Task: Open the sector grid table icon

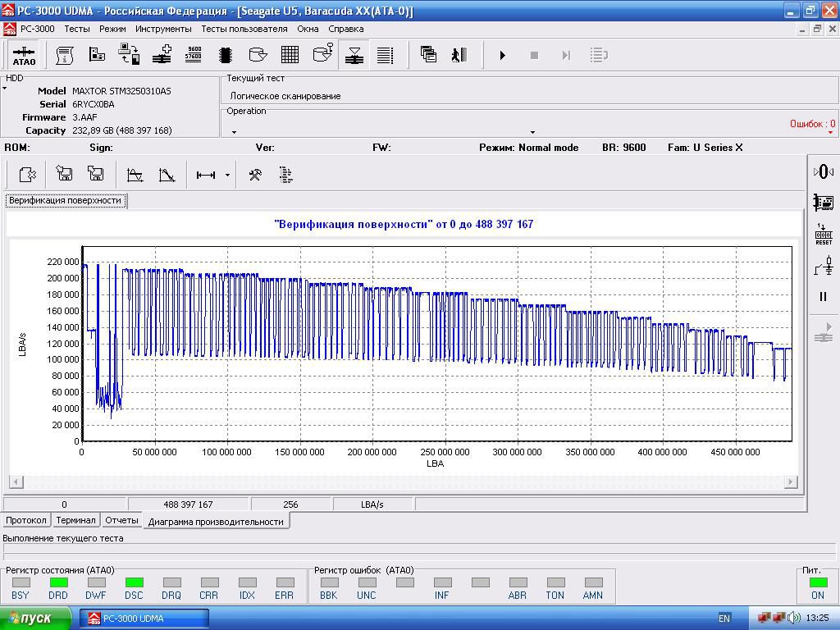Action: click(290, 55)
